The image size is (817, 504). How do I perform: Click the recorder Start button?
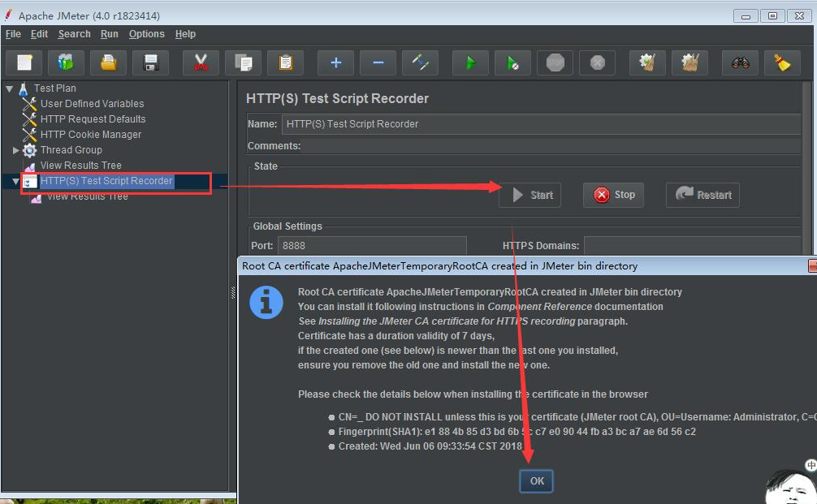[530, 196]
